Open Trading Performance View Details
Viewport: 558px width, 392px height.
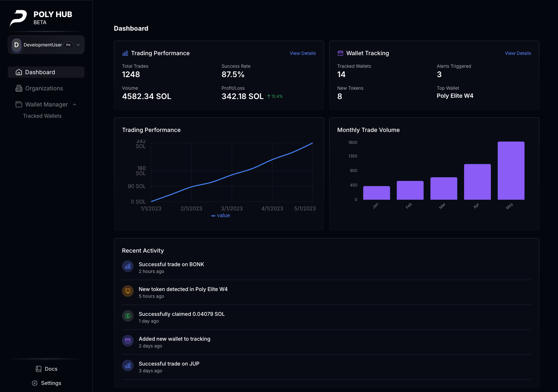[302, 53]
